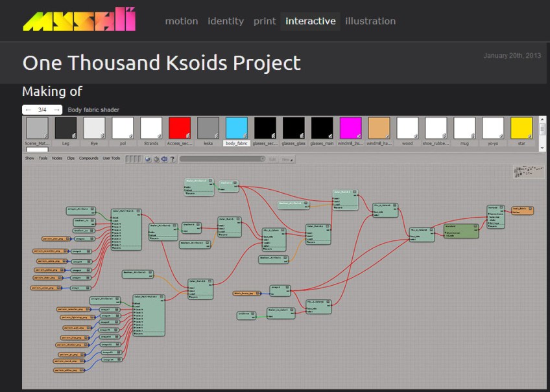This screenshot has height=392, width=550.
Task: Advance to next slide with right arrow
Action: pyautogui.click(x=57, y=110)
